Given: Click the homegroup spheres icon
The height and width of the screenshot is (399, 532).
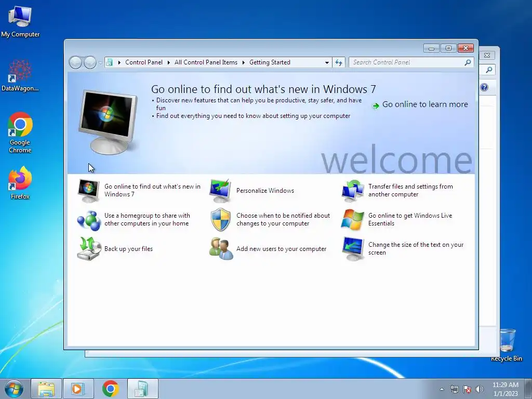Looking at the screenshot, I should pyautogui.click(x=89, y=220).
